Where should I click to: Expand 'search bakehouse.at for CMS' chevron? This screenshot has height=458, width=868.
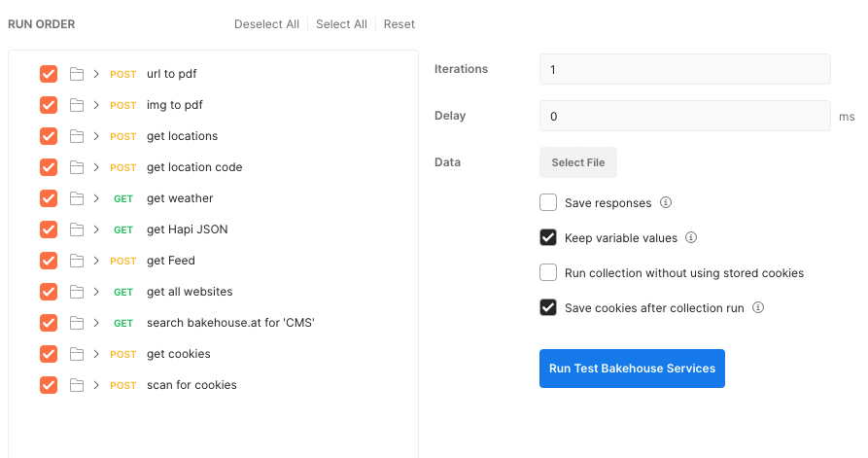coord(96,323)
